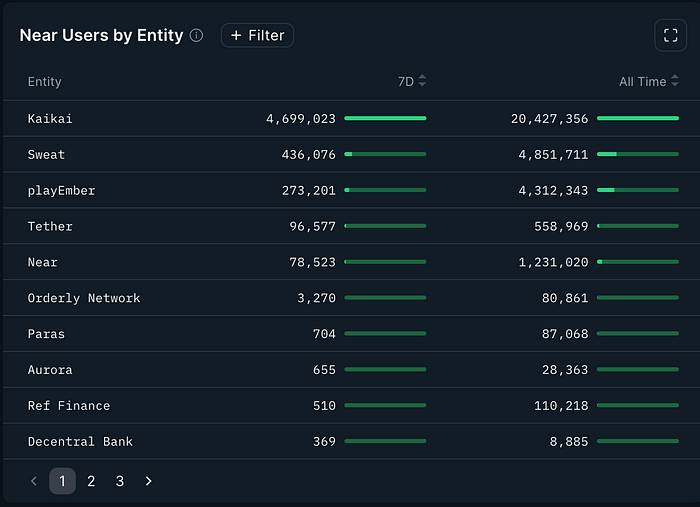Click Sweat's All Time progress bar
Image resolution: width=700 pixels, height=507 pixels.
[x=638, y=154]
